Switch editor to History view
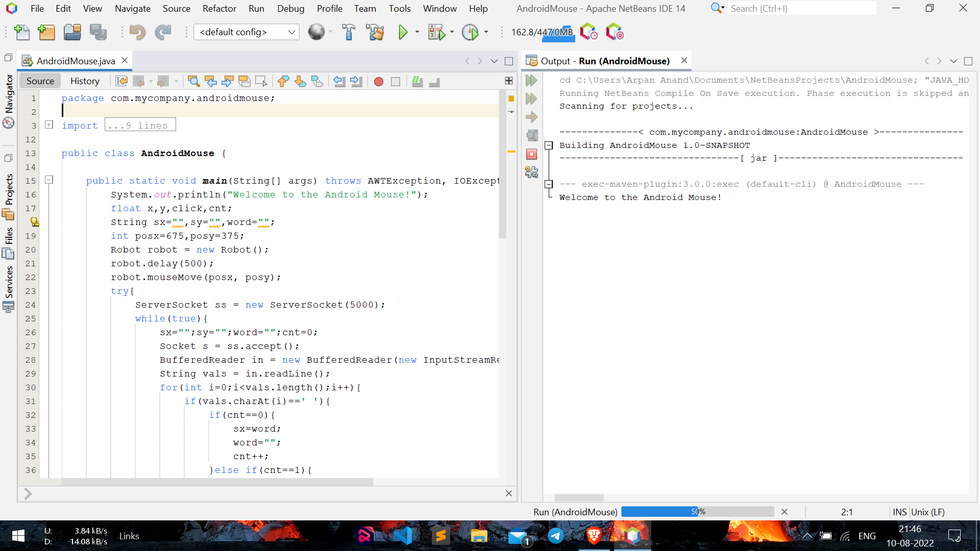Image resolution: width=980 pixels, height=551 pixels. (x=85, y=81)
